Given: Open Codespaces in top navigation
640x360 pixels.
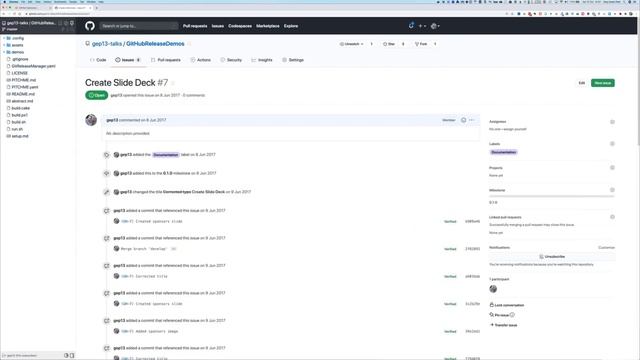Looking at the screenshot, I should click(240, 26).
